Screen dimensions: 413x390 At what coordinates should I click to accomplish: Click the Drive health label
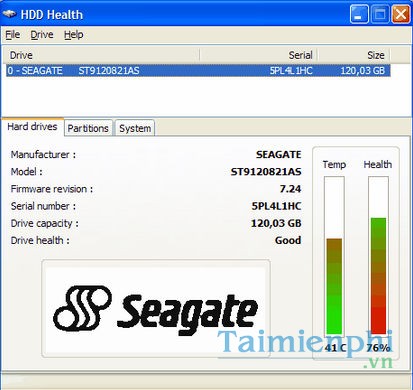click(x=40, y=240)
